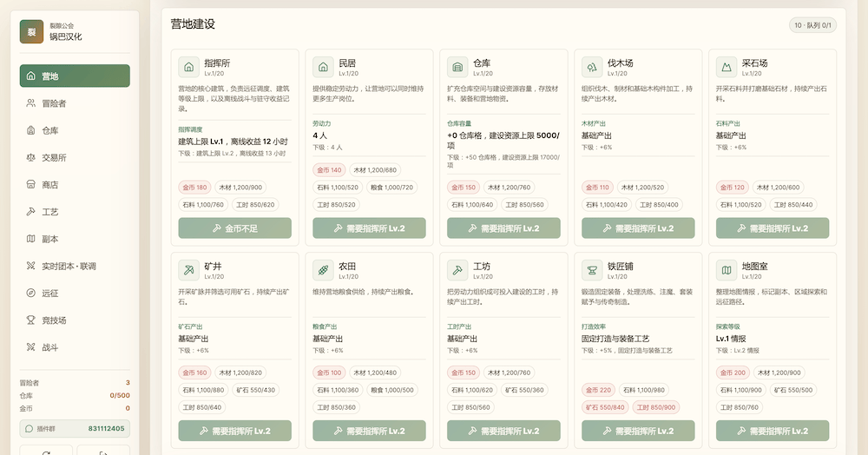Click the book icon beside 副本
This screenshot has width=868, height=455.
[31, 239]
